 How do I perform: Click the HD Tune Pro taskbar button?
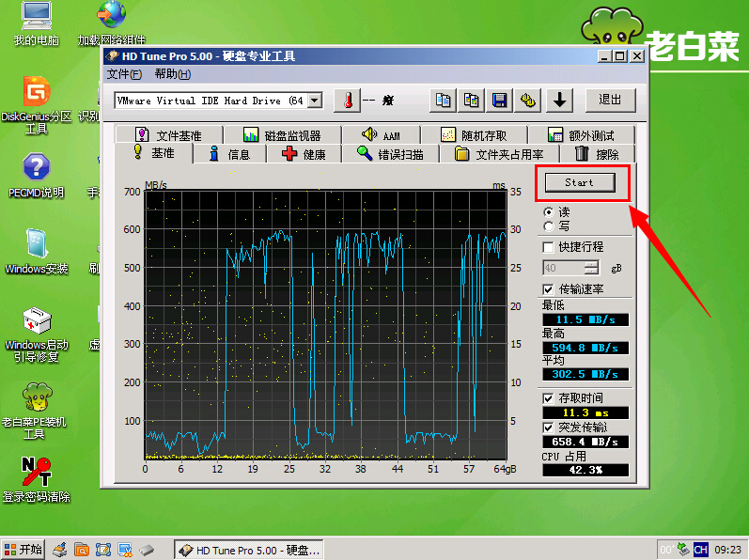(x=249, y=550)
